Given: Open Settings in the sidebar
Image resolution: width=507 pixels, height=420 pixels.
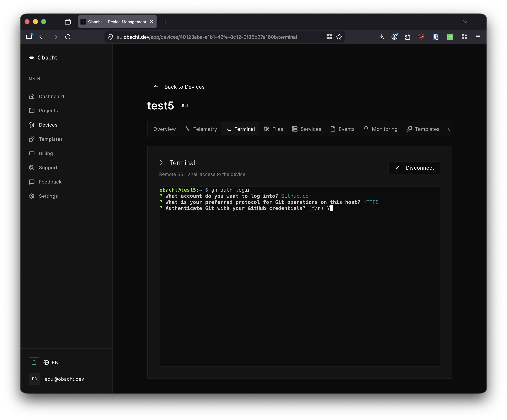Looking at the screenshot, I should coord(43,196).
